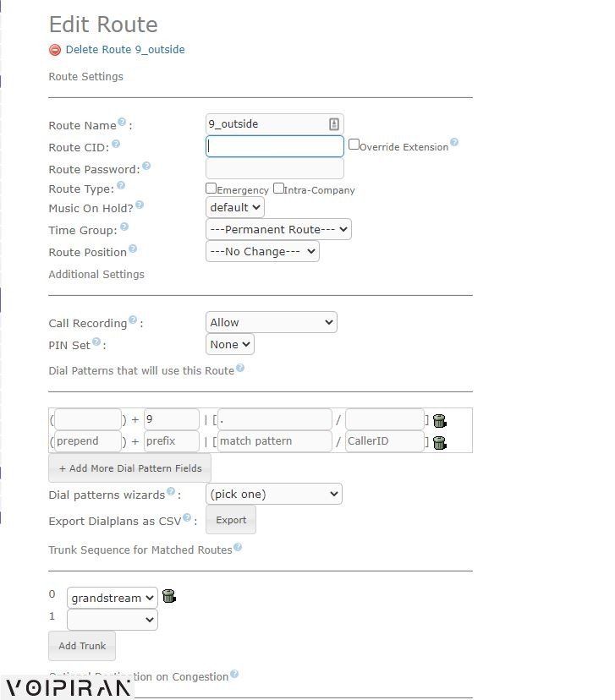Image resolution: width=615 pixels, height=700 pixels.
Task: Open the Route Type help icon
Action: pos(121,185)
